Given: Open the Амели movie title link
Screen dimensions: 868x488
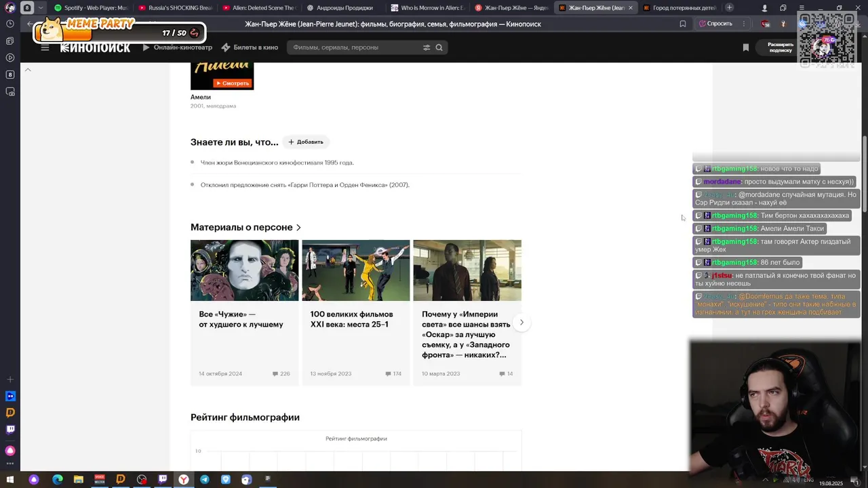Looking at the screenshot, I should (x=201, y=97).
